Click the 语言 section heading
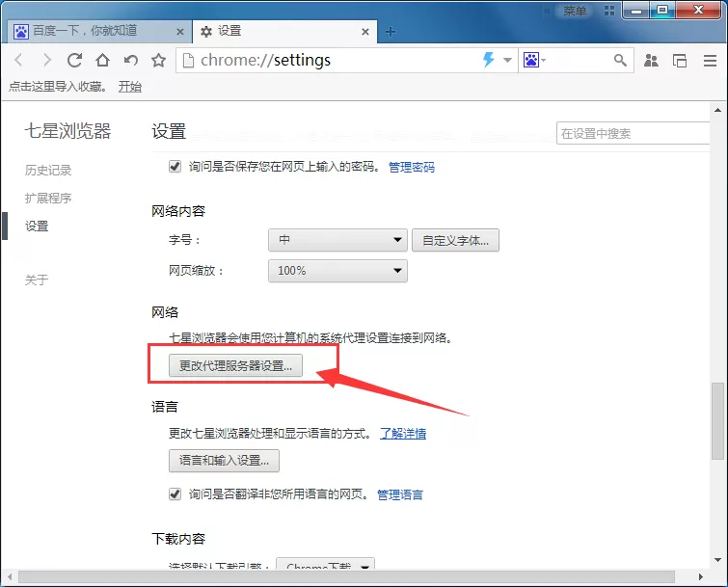This screenshot has width=728, height=587. coord(164,407)
